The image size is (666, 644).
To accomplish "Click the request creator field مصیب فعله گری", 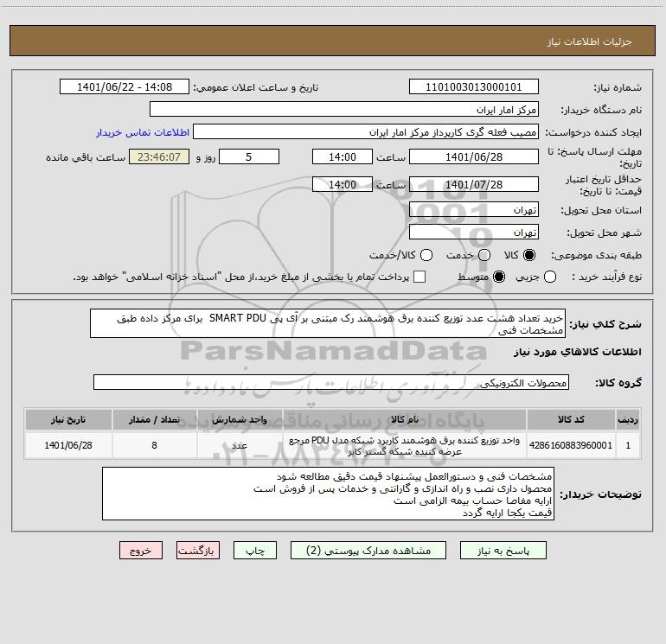I will tap(366, 131).
